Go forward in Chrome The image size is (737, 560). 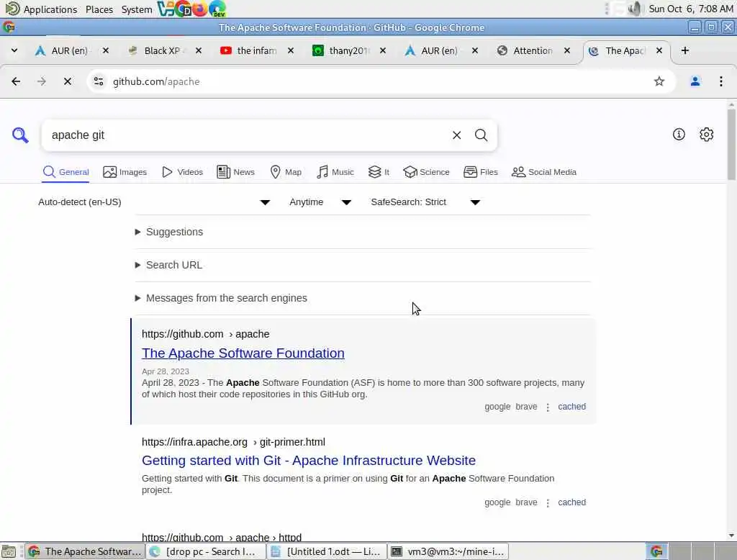[41, 81]
